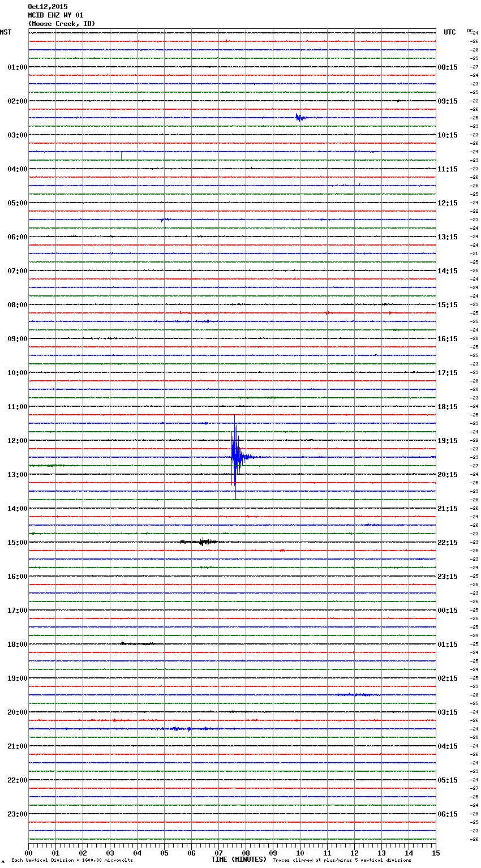
Task: Select the 13:00 MST row label
Action: coord(17,474)
